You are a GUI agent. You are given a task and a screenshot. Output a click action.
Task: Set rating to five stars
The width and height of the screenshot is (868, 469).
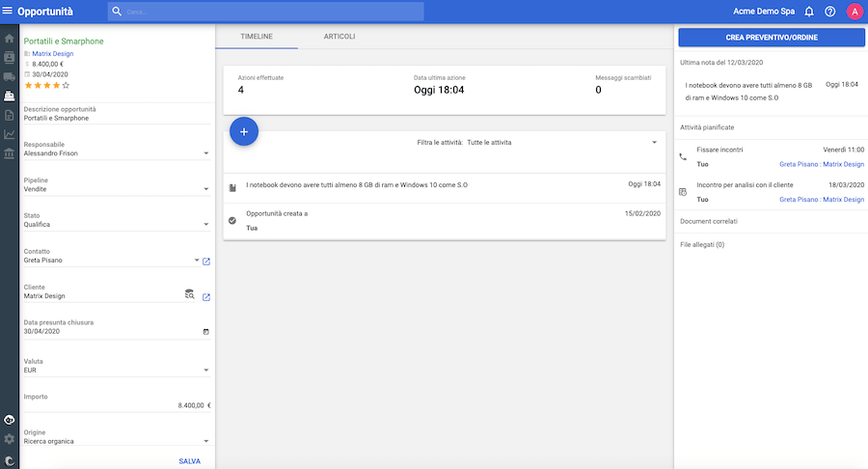pos(66,85)
